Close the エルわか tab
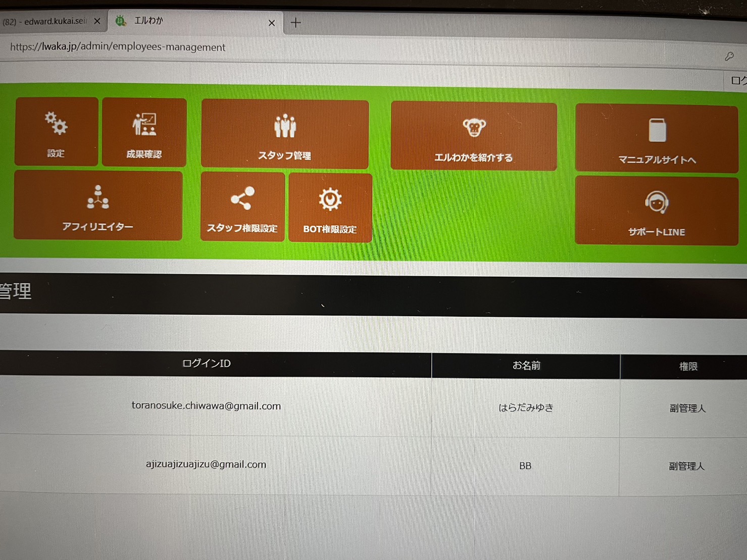Image resolution: width=747 pixels, height=560 pixels. click(272, 23)
